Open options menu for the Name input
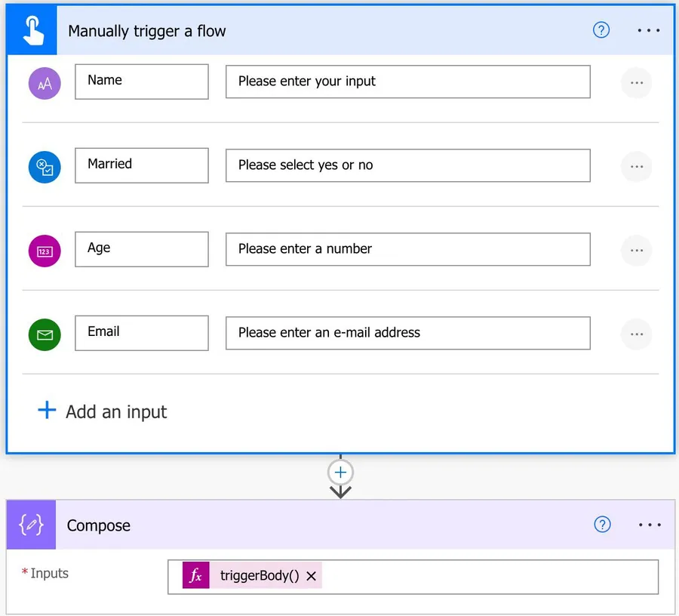Viewport: 679px width, 616px height. click(x=636, y=82)
